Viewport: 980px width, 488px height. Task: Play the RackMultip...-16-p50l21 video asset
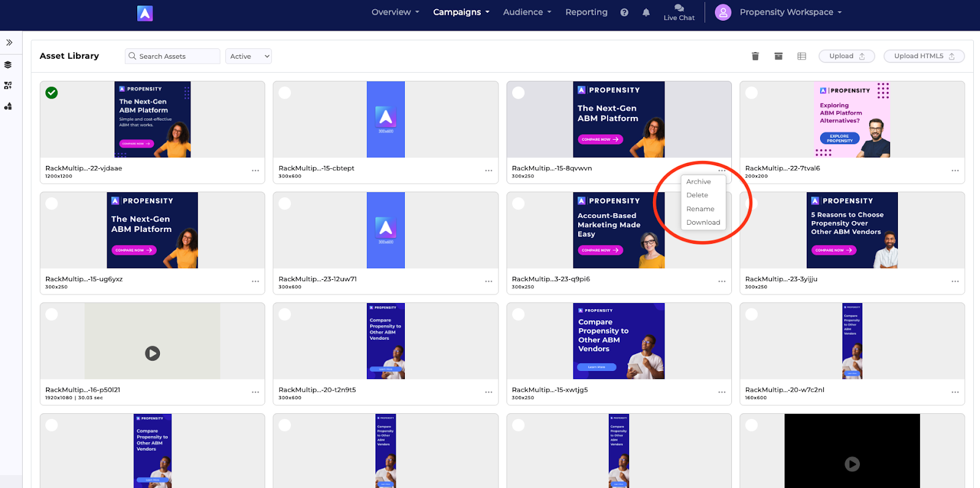(x=153, y=353)
